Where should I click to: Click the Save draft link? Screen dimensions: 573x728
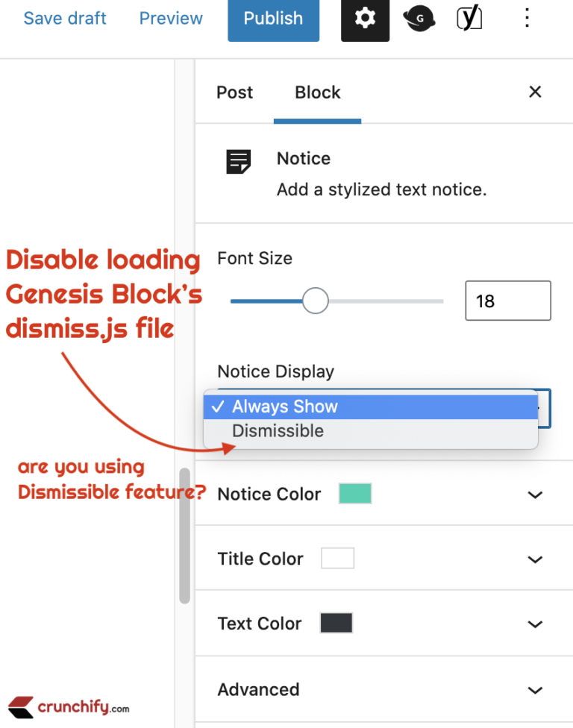[x=64, y=19]
